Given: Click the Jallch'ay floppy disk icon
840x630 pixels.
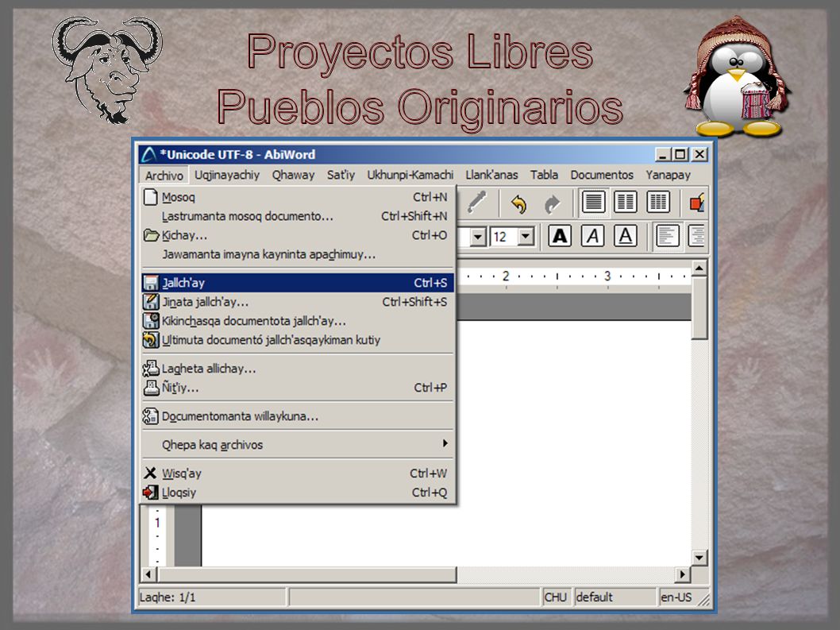Looking at the screenshot, I should [151, 283].
